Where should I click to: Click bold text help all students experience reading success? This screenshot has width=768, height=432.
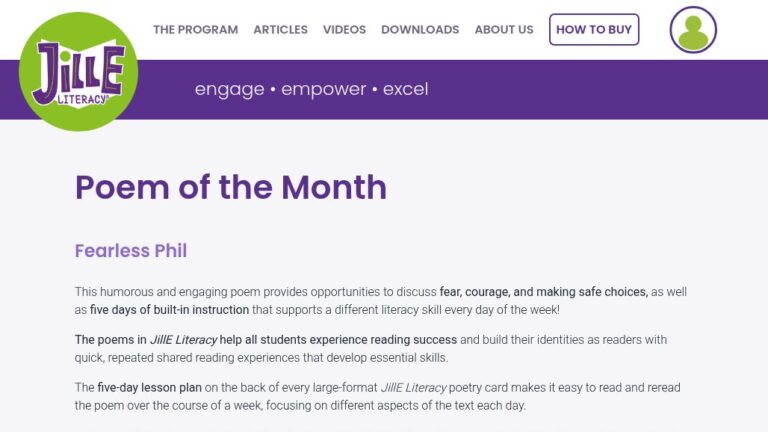338,340
